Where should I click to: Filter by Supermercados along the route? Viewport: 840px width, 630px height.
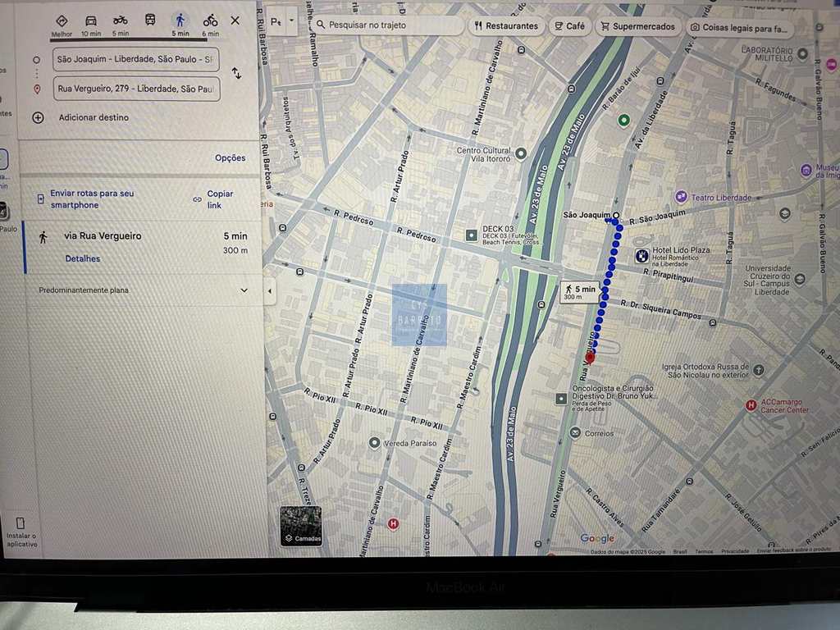(637, 26)
